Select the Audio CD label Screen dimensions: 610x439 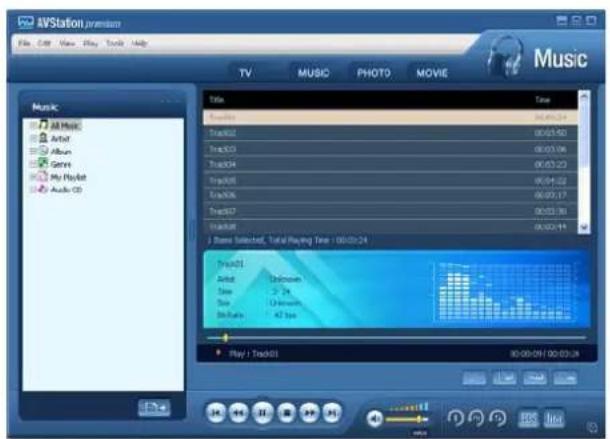66,190
